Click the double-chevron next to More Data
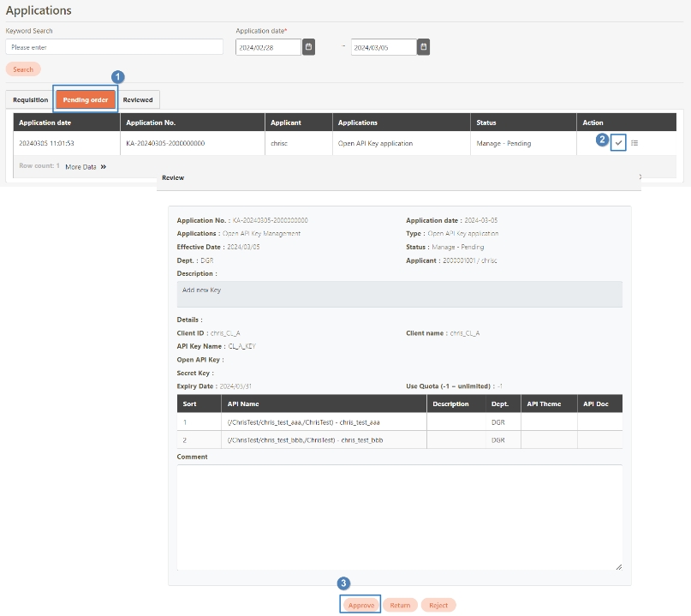The height and width of the screenshot is (616, 691). point(104,167)
